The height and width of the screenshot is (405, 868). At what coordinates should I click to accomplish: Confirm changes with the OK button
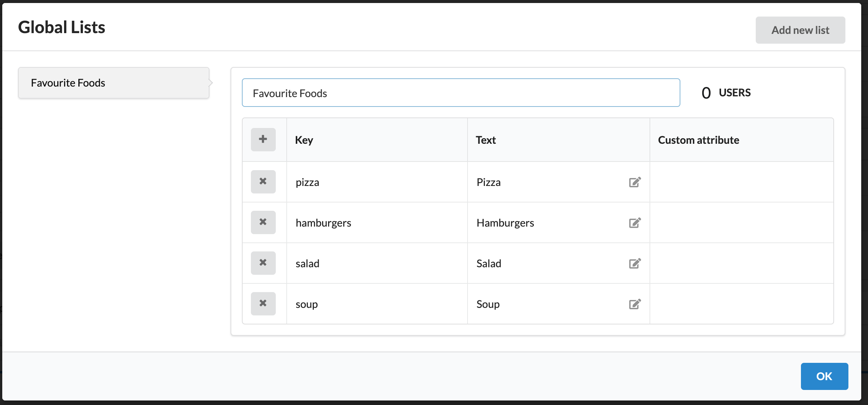coord(824,376)
